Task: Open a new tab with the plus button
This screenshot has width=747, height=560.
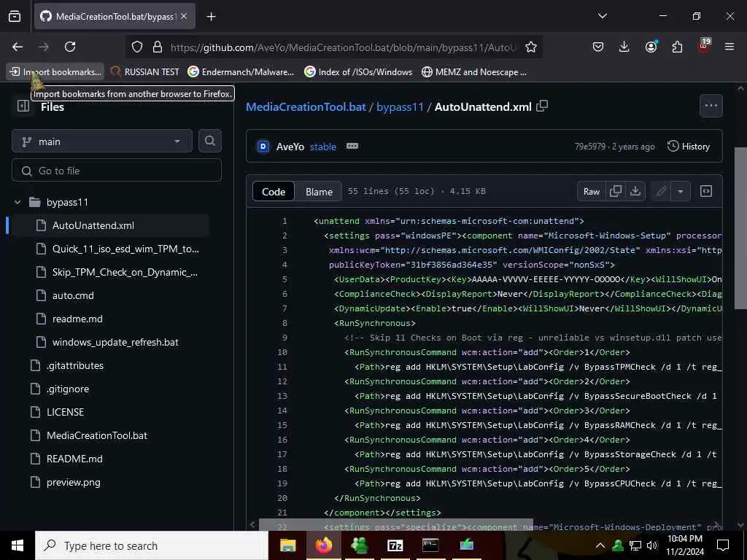Action: [x=211, y=17]
